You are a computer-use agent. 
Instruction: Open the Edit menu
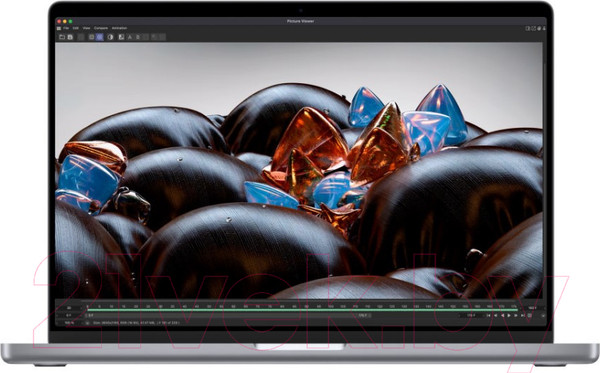(x=76, y=28)
